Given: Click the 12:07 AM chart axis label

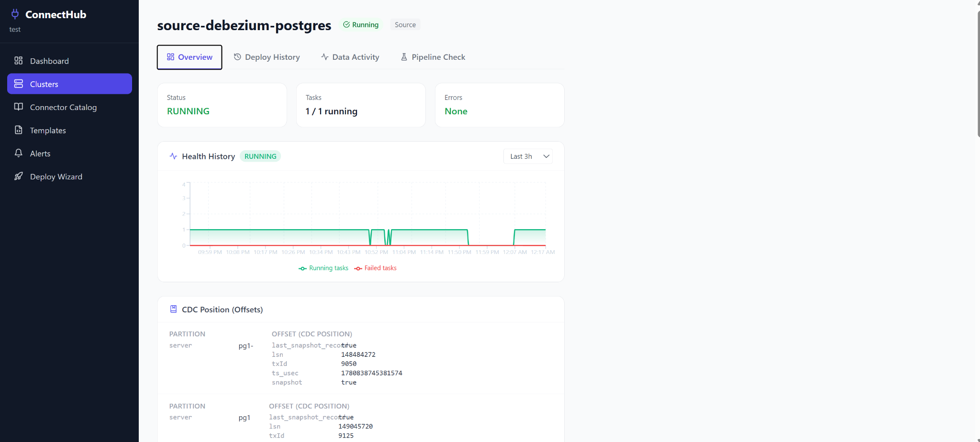Looking at the screenshot, I should [515, 252].
